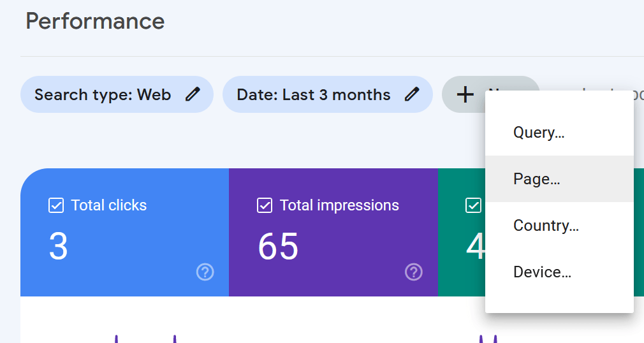The width and height of the screenshot is (644, 343).
Task: Click the Total clicks value 3
Action: coord(58,247)
